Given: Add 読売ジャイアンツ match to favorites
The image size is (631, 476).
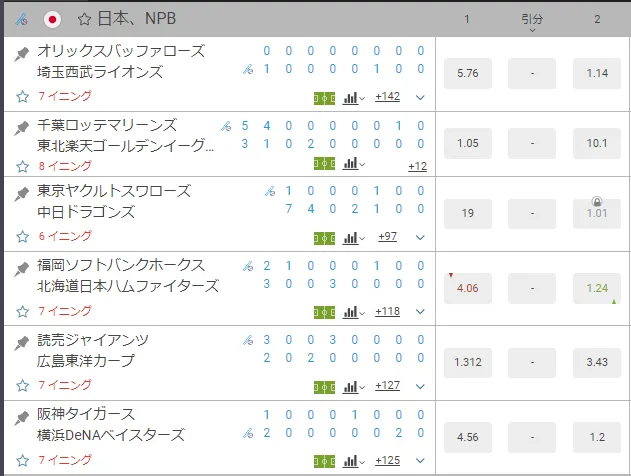Looking at the screenshot, I should [23, 385].
